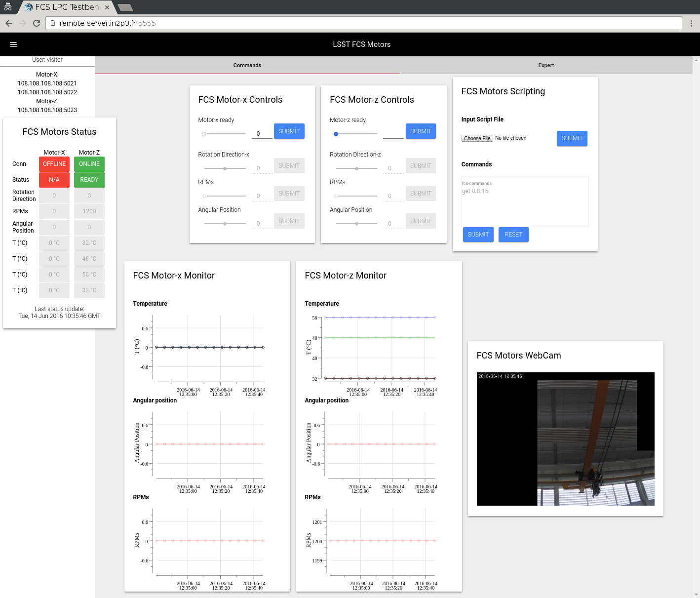
Task: Click the page vertical scrollbar down arrow
Action: (696, 594)
